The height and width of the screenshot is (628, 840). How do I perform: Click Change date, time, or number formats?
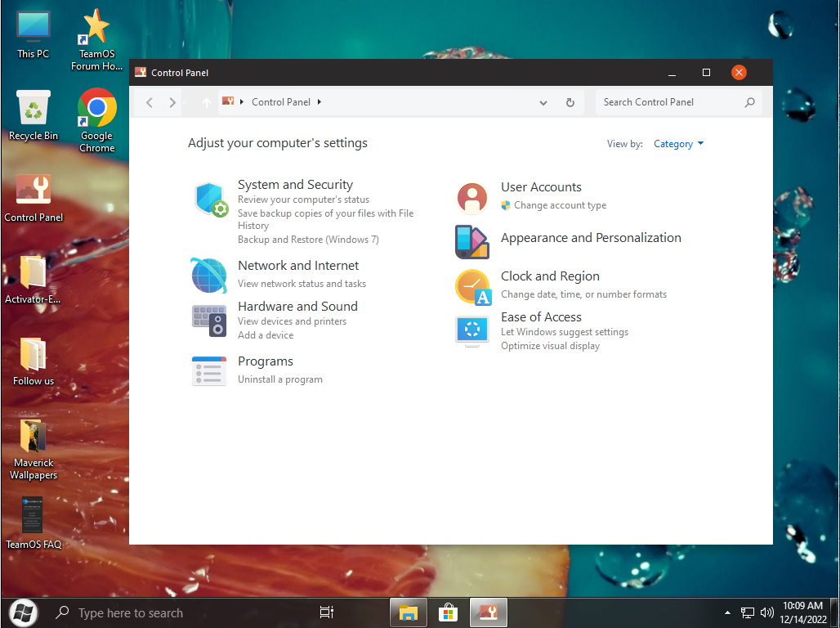[583, 294]
